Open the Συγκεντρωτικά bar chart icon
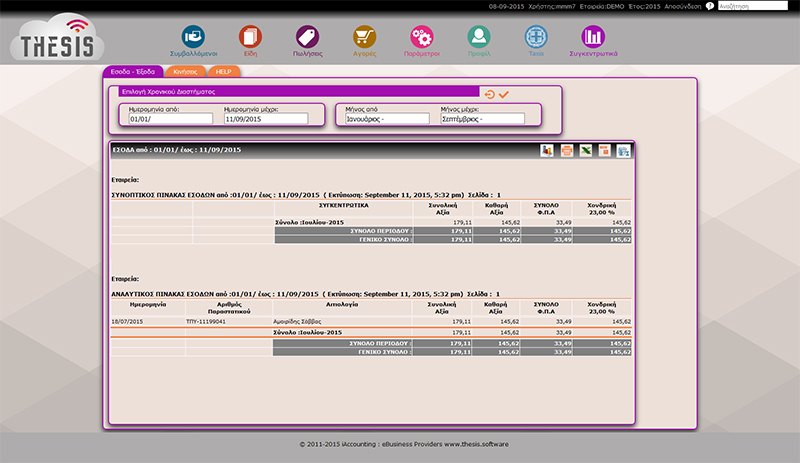Viewport: 800px width, 463px height. click(594, 37)
